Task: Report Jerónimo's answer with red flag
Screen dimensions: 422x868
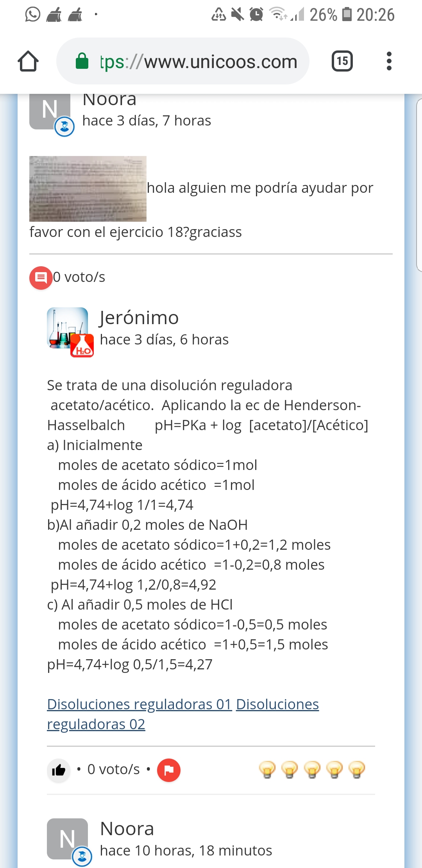Action: click(169, 770)
